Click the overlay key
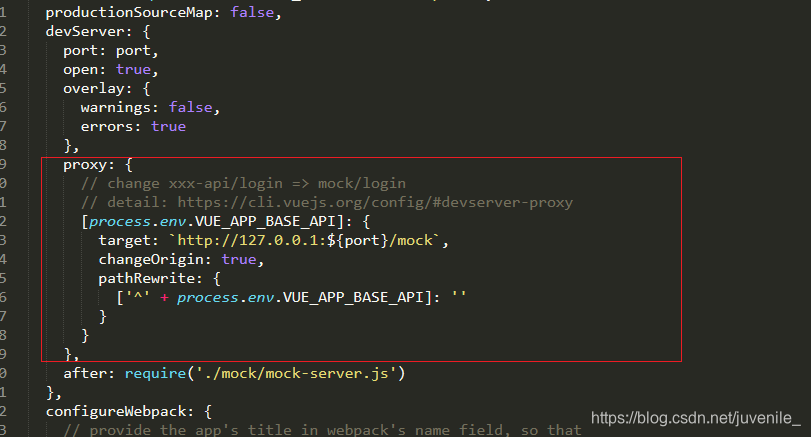The image size is (811, 437). pyautogui.click(x=94, y=88)
